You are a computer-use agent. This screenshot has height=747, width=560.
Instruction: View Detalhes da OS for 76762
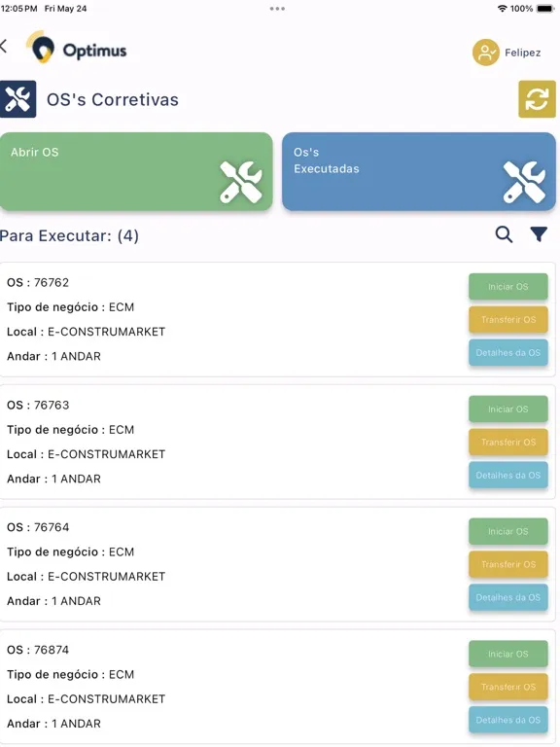pyautogui.click(x=508, y=352)
